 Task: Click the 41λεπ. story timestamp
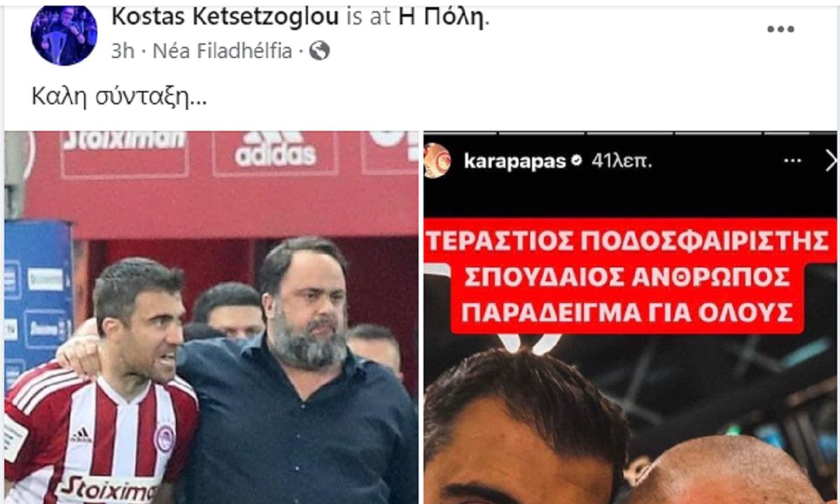(x=622, y=162)
